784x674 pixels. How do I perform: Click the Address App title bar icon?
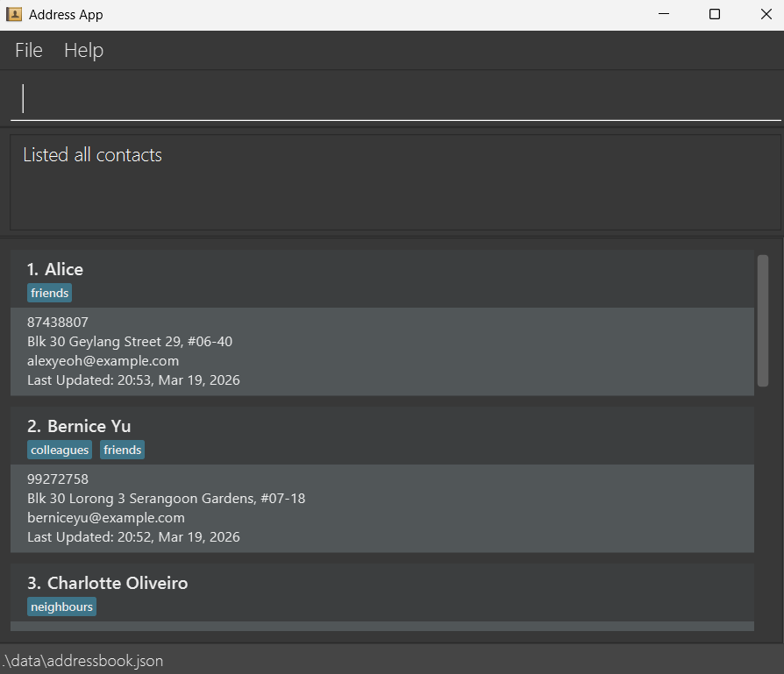(x=14, y=15)
